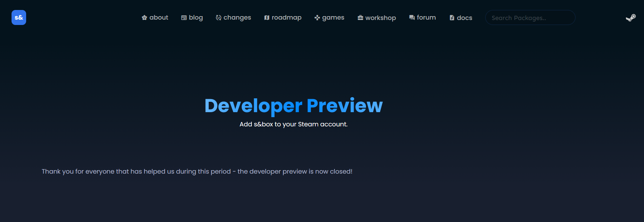
Task: Visit the forum link
Action: 423,18
